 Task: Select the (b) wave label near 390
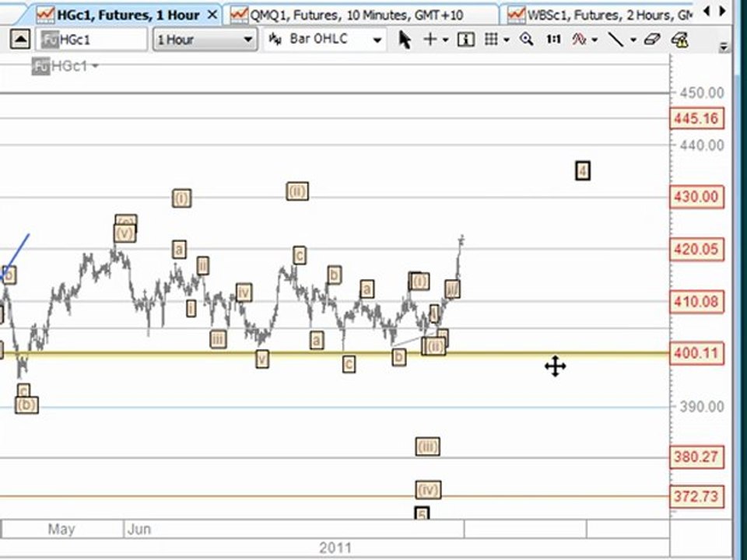[x=26, y=405]
